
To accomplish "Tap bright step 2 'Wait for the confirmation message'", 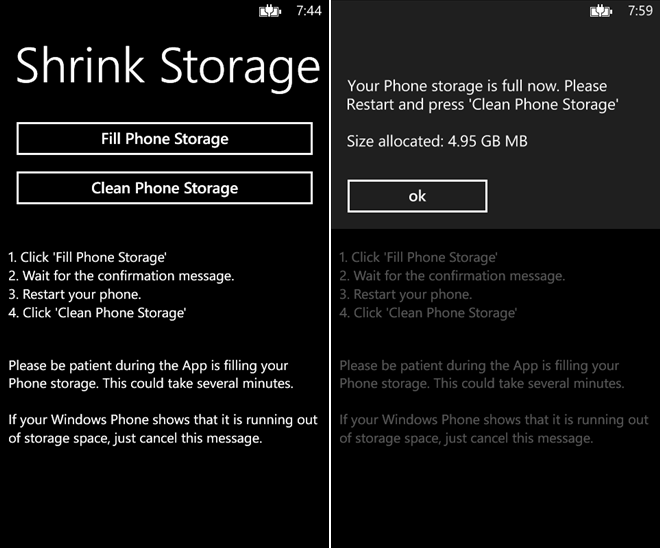I will coord(121,276).
